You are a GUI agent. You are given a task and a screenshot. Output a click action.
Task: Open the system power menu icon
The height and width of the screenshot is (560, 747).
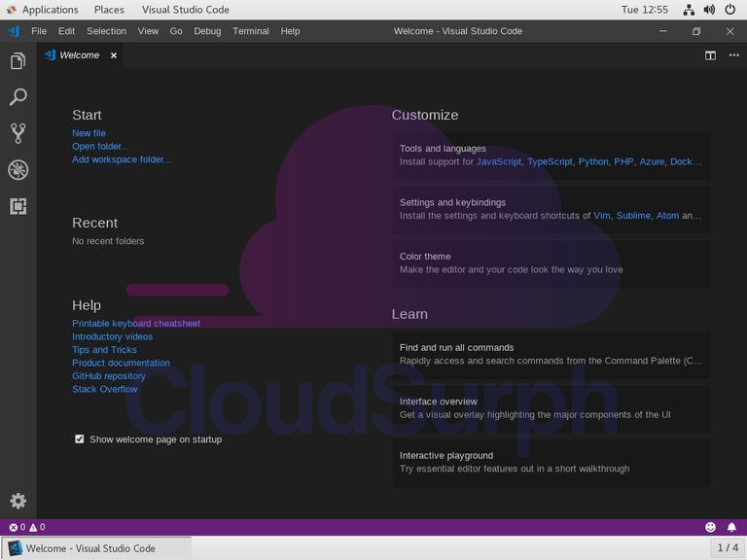pos(729,10)
